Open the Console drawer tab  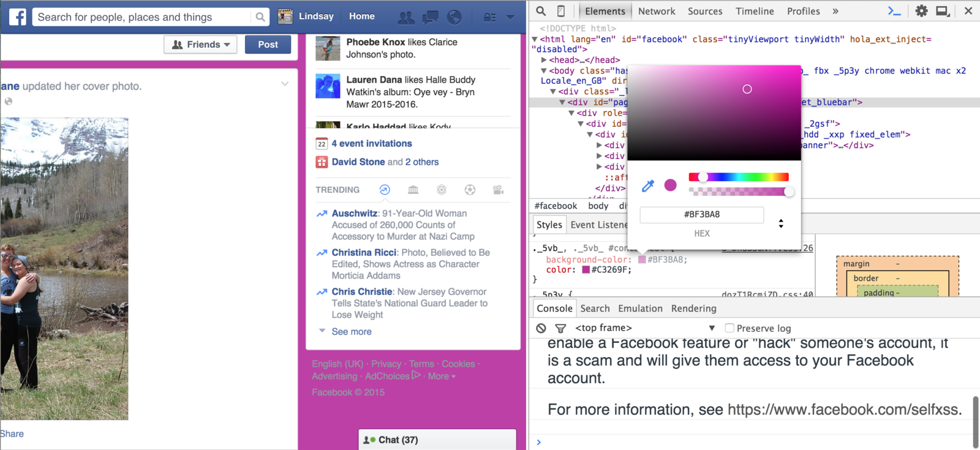pyautogui.click(x=555, y=309)
